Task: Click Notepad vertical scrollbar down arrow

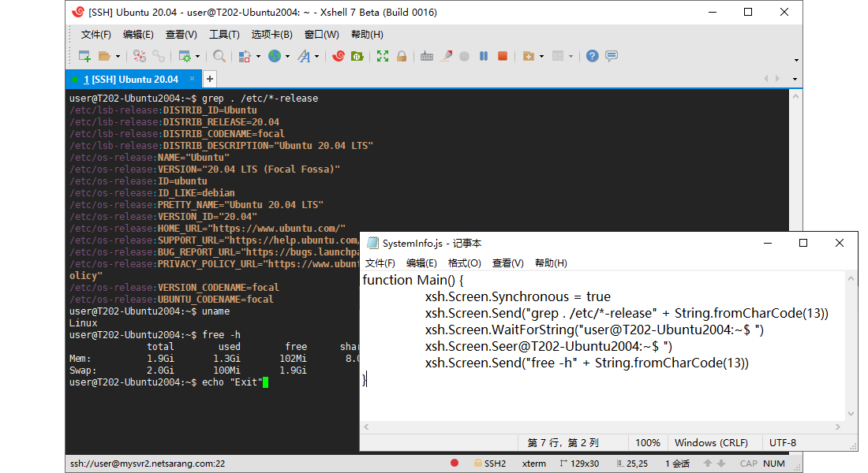Action: 851,414
